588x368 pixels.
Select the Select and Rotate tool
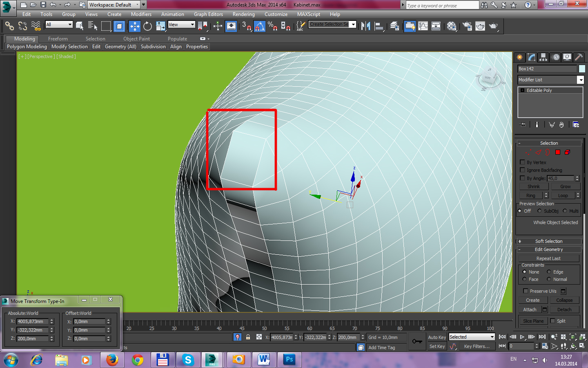(x=148, y=26)
